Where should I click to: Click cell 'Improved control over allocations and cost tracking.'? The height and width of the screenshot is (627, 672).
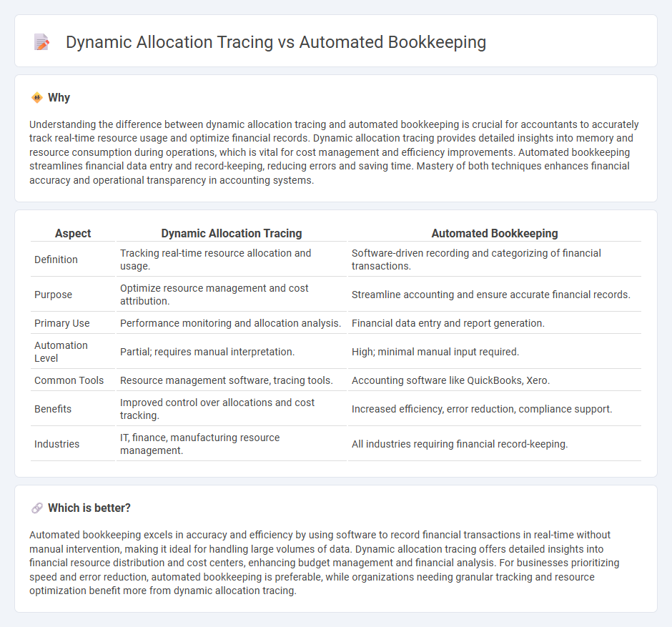click(232, 409)
